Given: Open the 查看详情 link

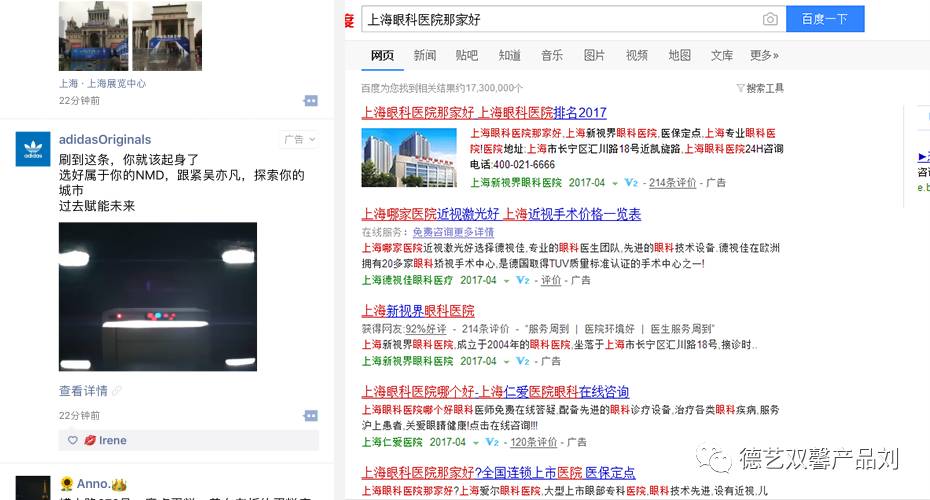Looking at the screenshot, I should pyautogui.click(x=83, y=391).
